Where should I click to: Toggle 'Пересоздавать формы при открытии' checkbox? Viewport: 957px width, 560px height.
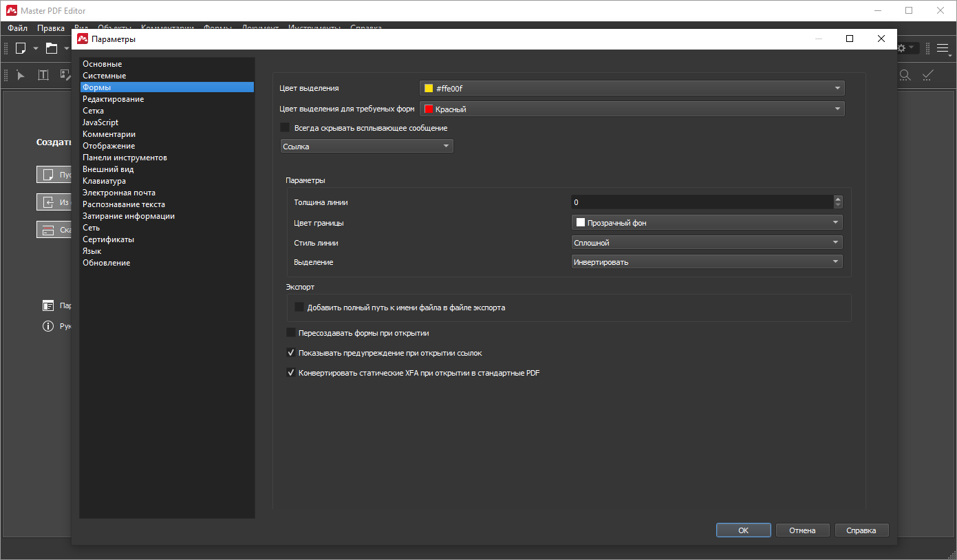[291, 333]
